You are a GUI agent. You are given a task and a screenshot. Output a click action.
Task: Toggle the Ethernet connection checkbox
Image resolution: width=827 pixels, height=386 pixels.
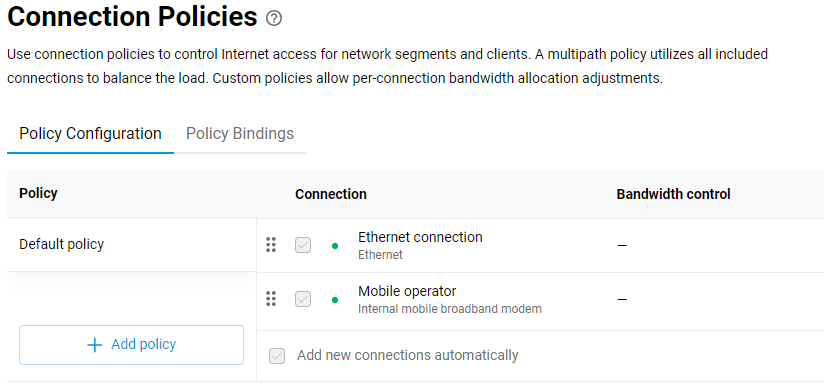click(x=303, y=245)
